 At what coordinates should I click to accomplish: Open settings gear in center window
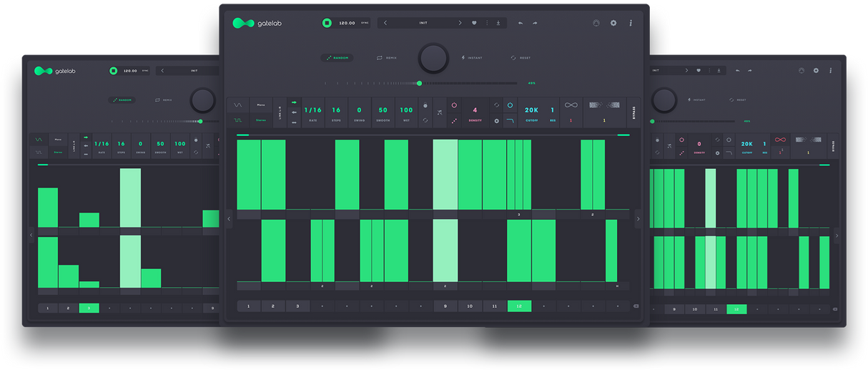click(613, 23)
